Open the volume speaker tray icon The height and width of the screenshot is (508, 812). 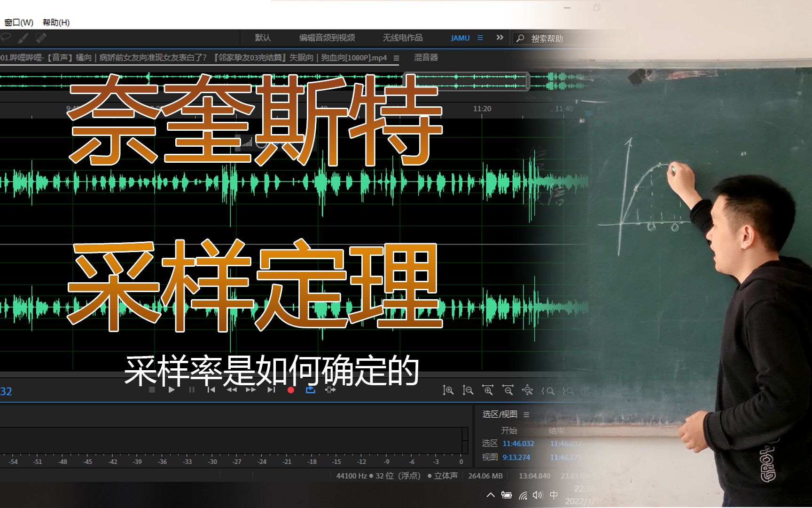(x=538, y=495)
